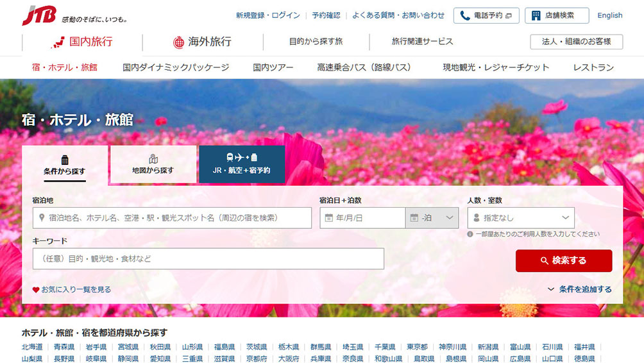The width and height of the screenshot is (644, 363).
Task: Open 石川県 prefecture link
Action: pyautogui.click(x=552, y=347)
